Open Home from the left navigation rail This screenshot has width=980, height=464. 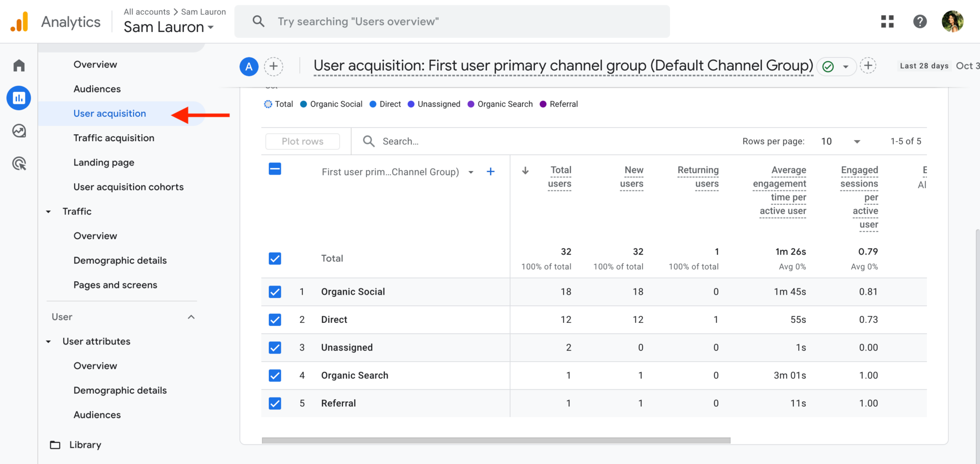(19, 65)
